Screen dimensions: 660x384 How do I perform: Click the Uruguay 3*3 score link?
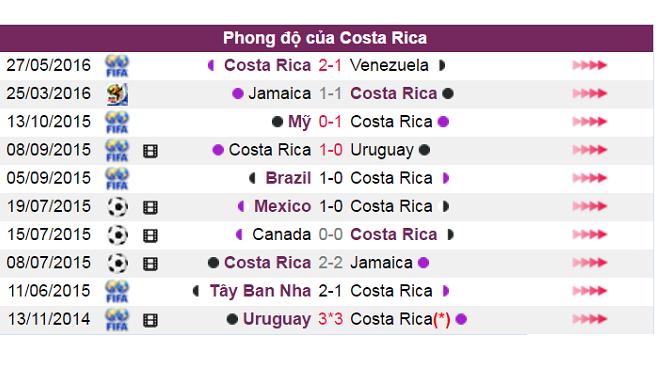click(330, 319)
